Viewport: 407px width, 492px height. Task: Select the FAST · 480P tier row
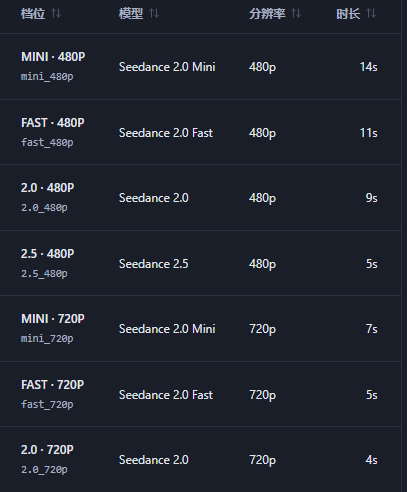pyautogui.click(x=200, y=132)
